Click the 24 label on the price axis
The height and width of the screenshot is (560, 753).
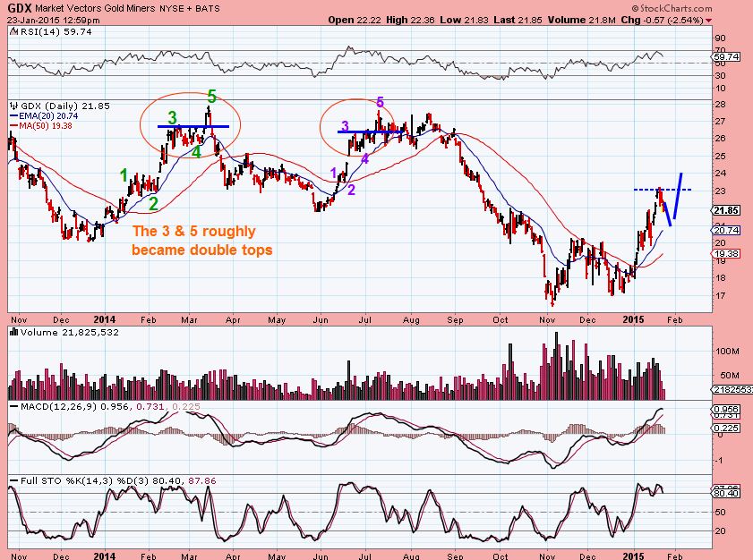721,174
